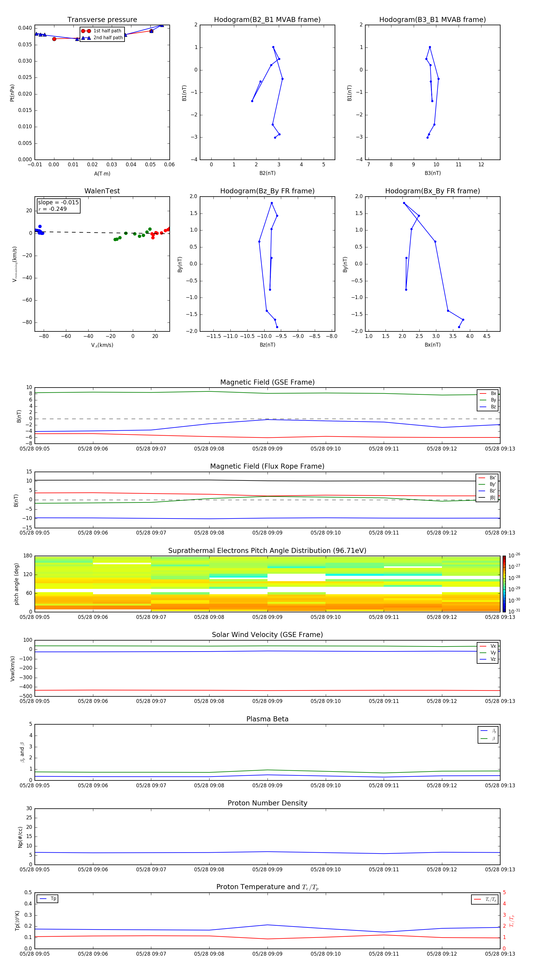Click the 'Plasma Beta' plot title
Image resolution: width=535 pixels, height=980 pixels.
[267, 719]
